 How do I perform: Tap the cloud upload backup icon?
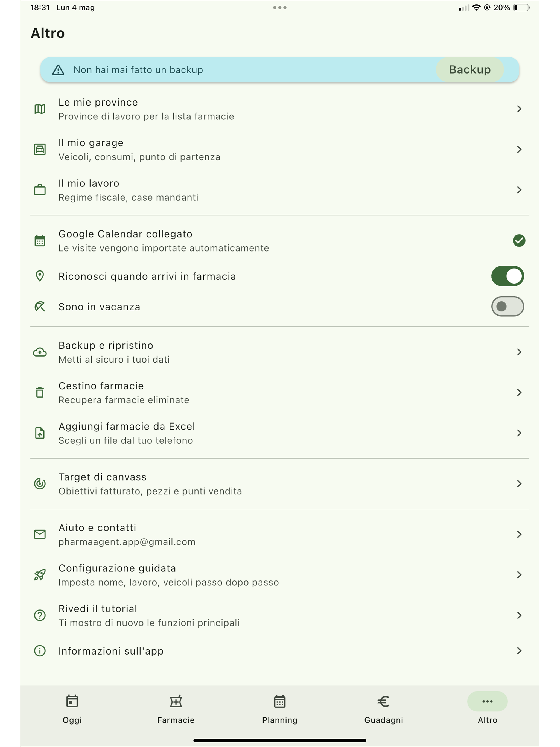click(x=40, y=352)
